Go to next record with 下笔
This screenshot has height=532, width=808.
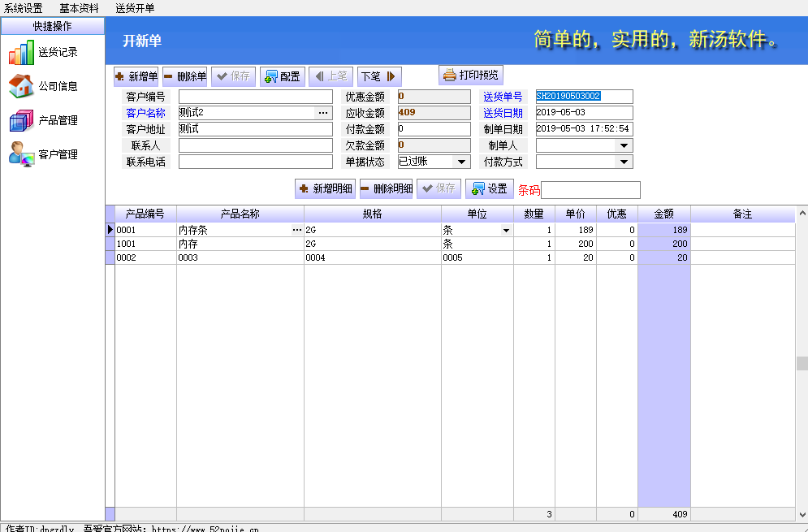(379, 76)
